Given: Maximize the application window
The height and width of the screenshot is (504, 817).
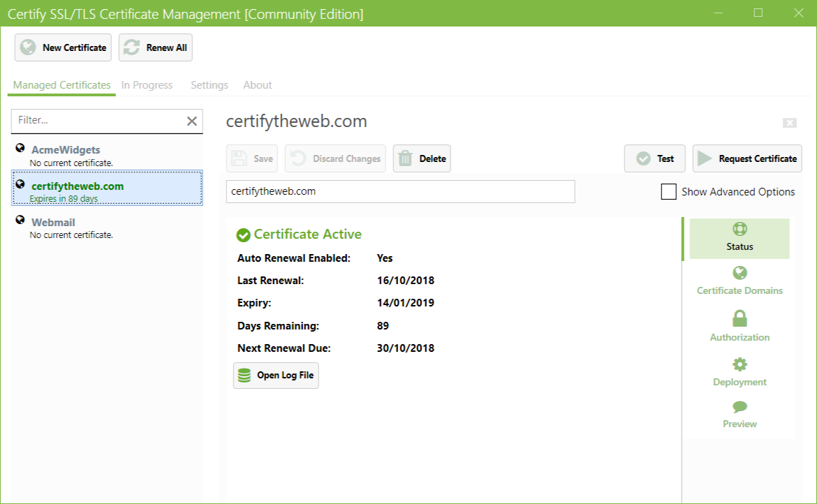Looking at the screenshot, I should click(x=758, y=13).
